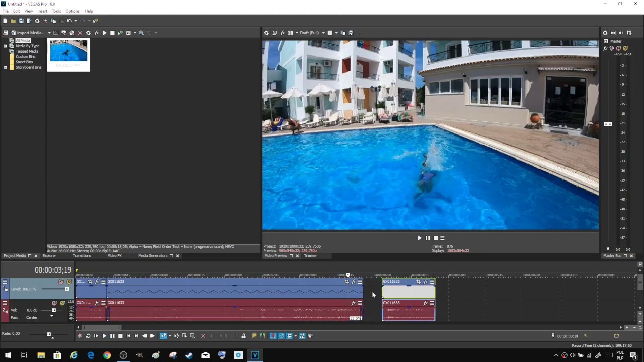Delete selection with timeline red X
Screen dimensions: 644x362
click(x=203, y=336)
